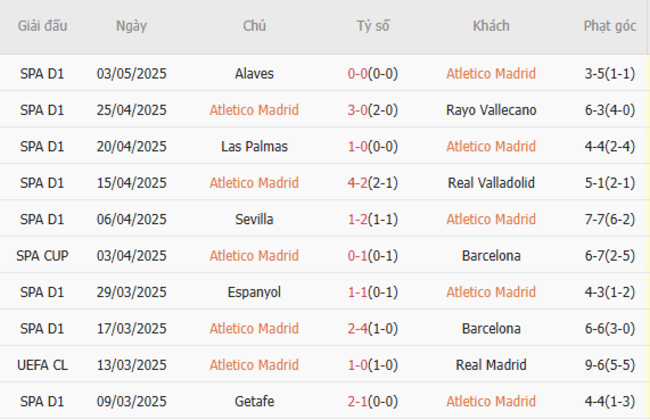Open the Rayo Vallecano team link

(491, 110)
